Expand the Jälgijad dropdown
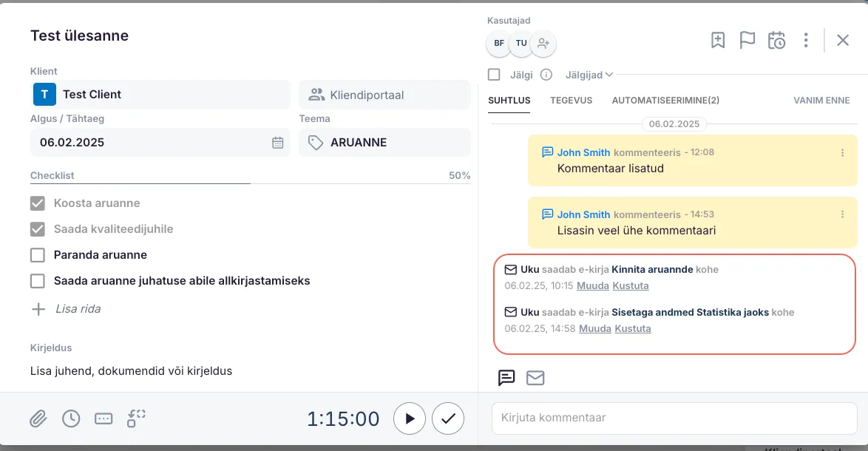The width and height of the screenshot is (868, 451). pos(589,75)
